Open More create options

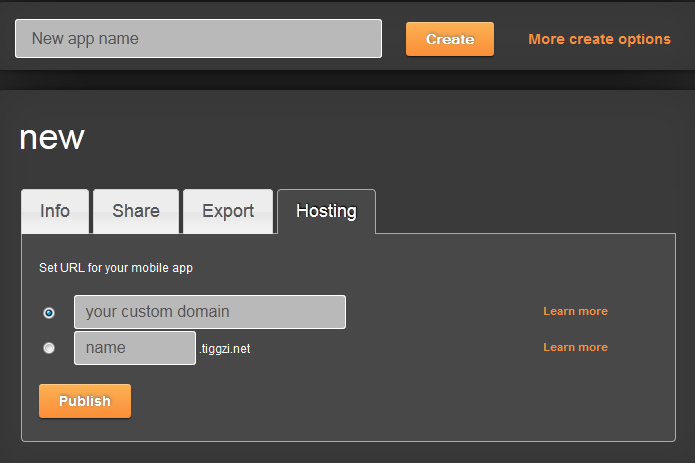coord(599,39)
